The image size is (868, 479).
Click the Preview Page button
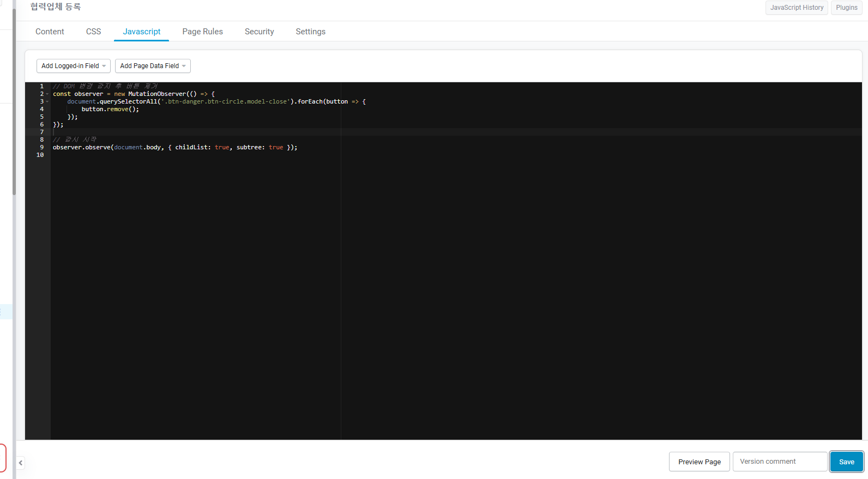coord(700,462)
